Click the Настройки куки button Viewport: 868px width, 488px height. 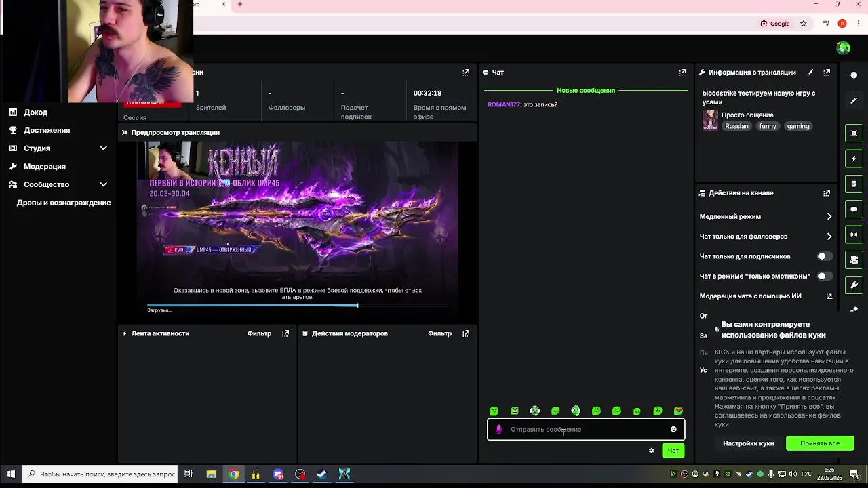(x=748, y=443)
